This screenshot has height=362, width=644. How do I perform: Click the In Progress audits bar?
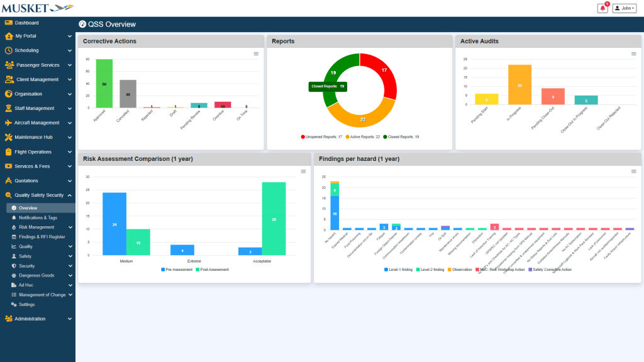coord(520,84)
